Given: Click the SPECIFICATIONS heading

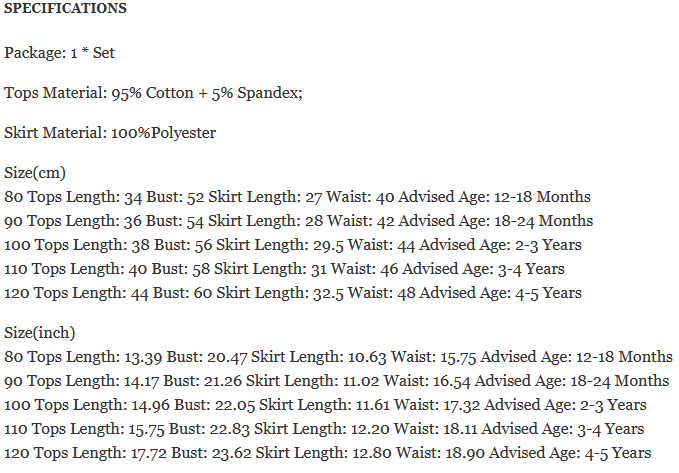Looking at the screenshot, I should point(65,9).
